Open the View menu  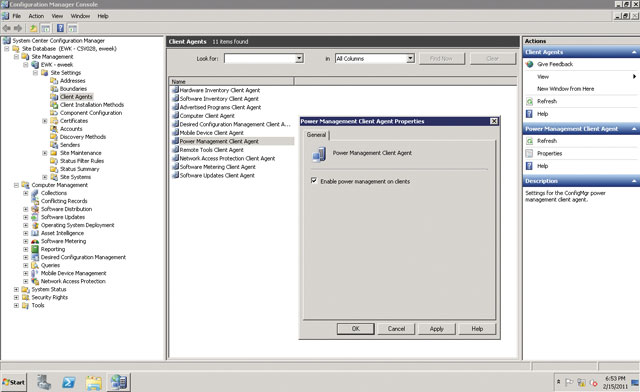tap(57, 16)
